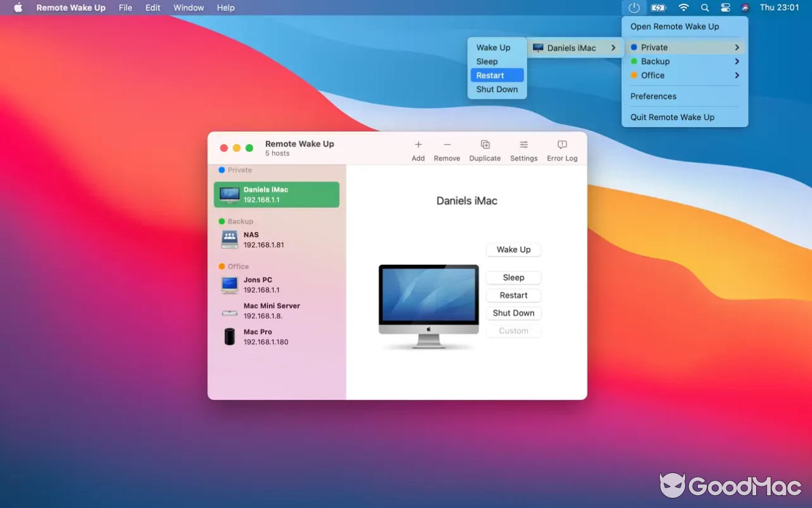Click the Duplicate toolbar icon
The width and height of the screenshot is (812, 508).
point(485,145)
